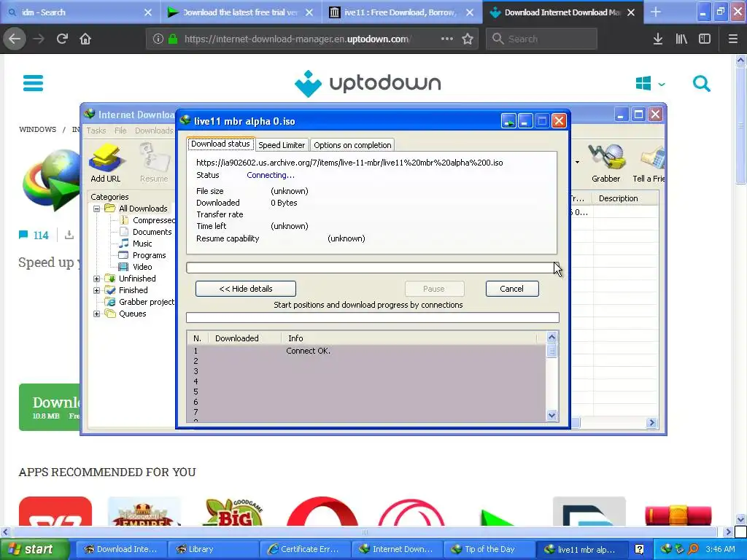Screen dimensions: 747x560
Task: Click the Hide details button
Action: point(246,289)
